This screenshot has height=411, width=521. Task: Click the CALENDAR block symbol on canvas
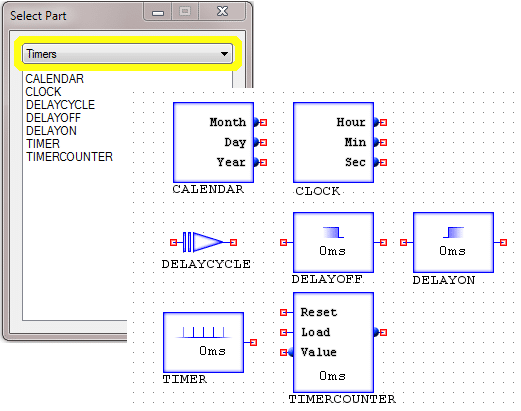[213, 142]
